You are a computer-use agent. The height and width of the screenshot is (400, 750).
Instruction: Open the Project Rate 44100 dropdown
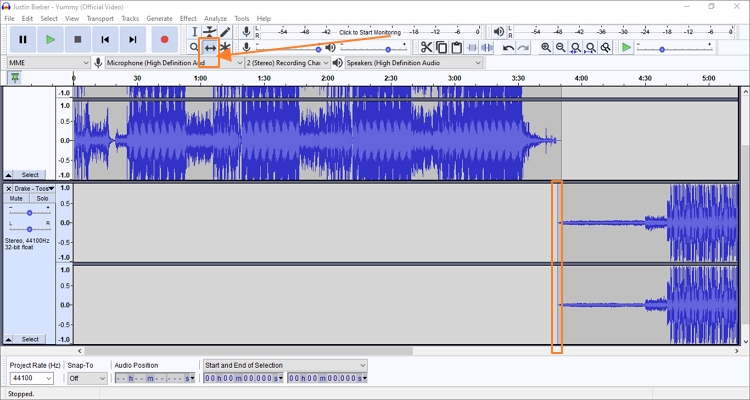pos(32,378)
